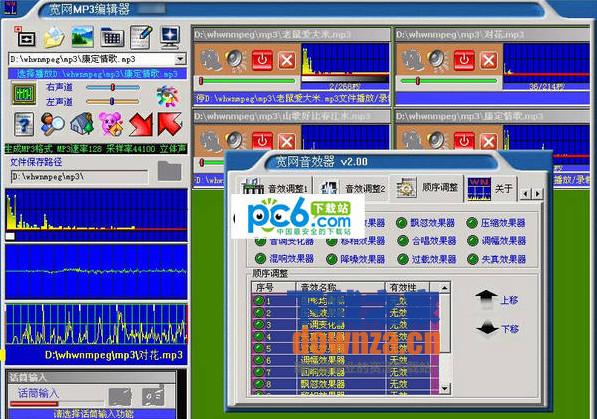Click the effect list scrollbar down arrow

[x=445, y=388]
